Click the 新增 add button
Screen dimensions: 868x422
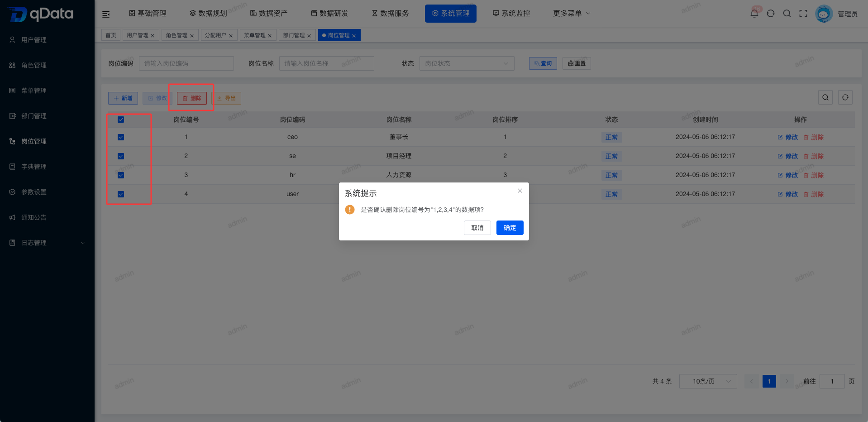(123, 98)
